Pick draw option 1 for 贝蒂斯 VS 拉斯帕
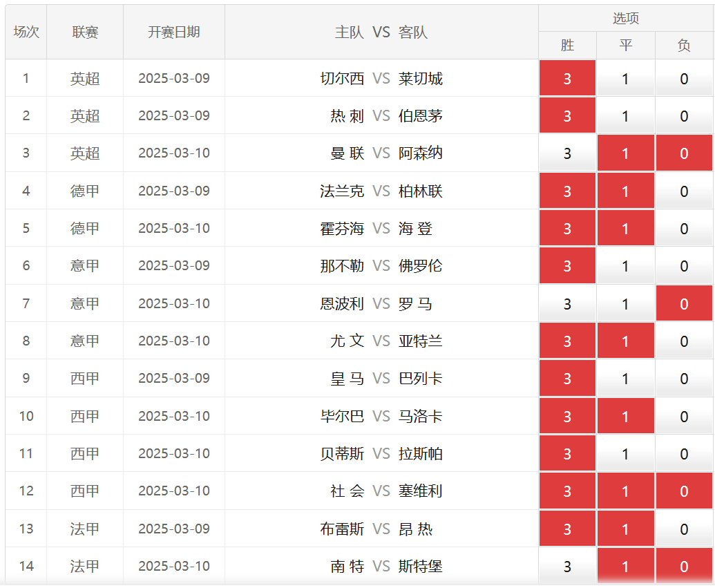Image resolution: width=715 pixels, height=588 pixels. pyautogui.click(x=626, y=453)
